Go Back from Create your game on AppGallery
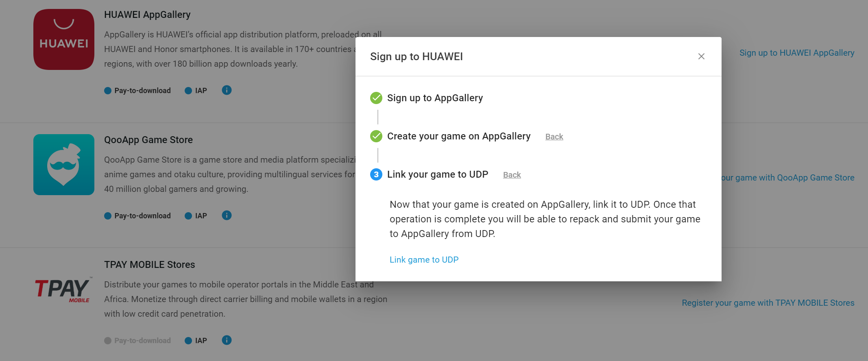This screenshot has width=868, height=361. tap(554, 137)
